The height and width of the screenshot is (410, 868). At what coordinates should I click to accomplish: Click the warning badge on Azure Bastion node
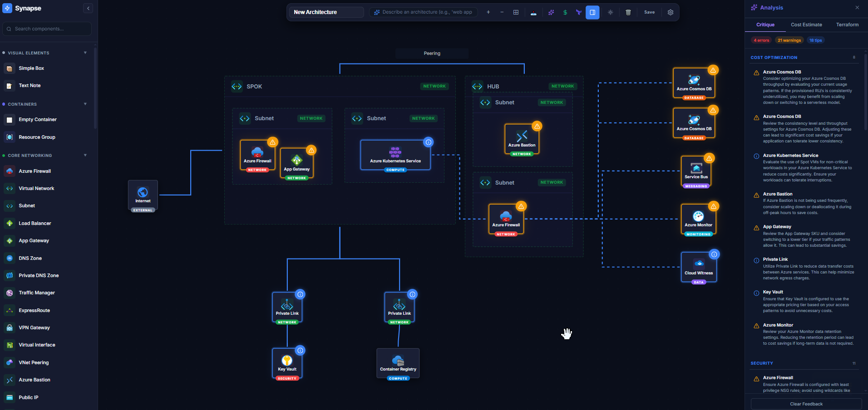point(537,126)
